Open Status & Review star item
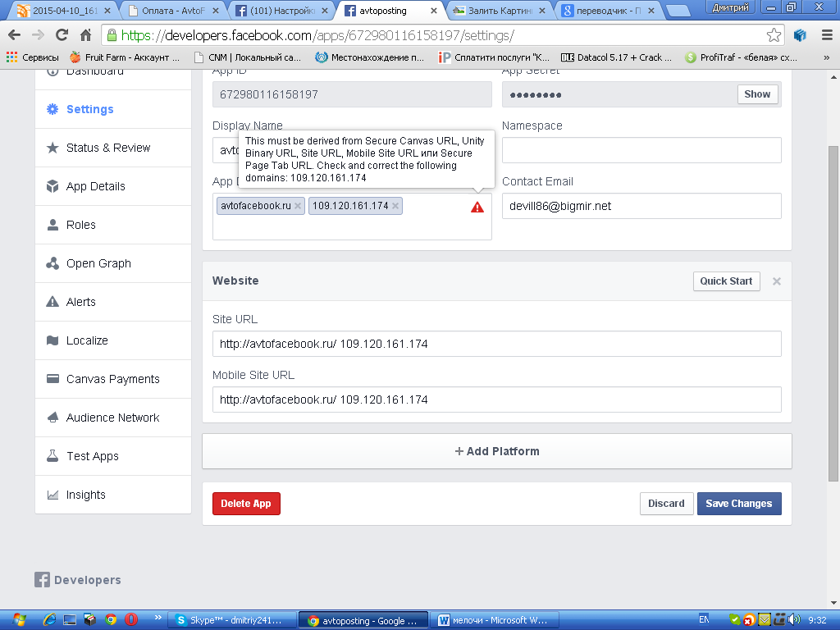The width and height of the screenshot is (840, 630). [52, 148]
